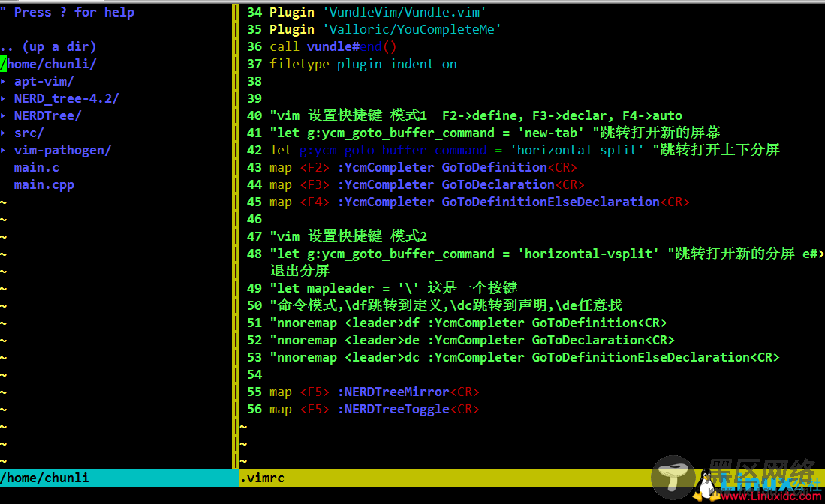Click 'horizontal-split' string on line 42

click(x=577, y=150)
